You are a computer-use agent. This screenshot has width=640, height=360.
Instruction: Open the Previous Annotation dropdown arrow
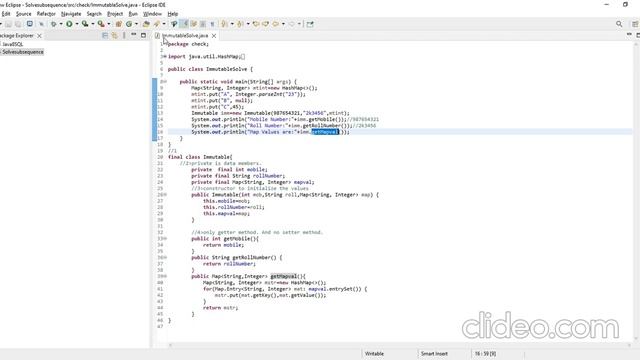click(x=248, y=24)
